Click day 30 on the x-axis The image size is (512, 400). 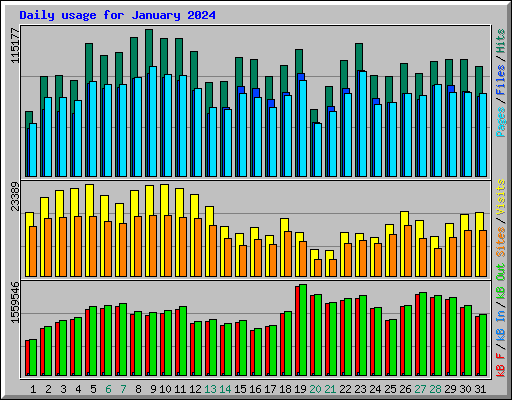click(465, 389)
